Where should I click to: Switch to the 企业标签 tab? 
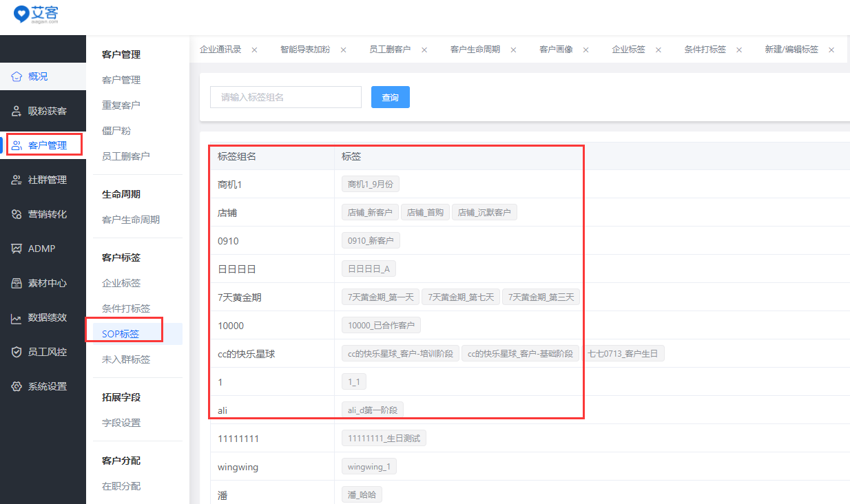[628, 50]
